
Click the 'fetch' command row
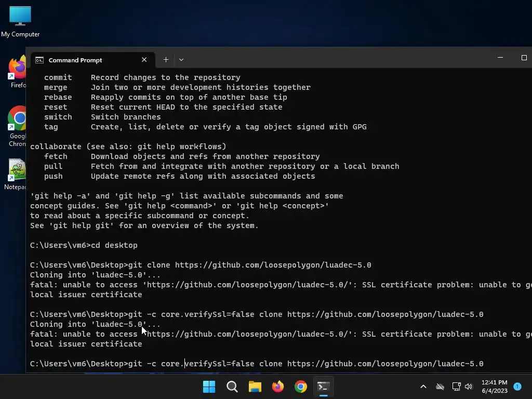click(x=182, y=156)
